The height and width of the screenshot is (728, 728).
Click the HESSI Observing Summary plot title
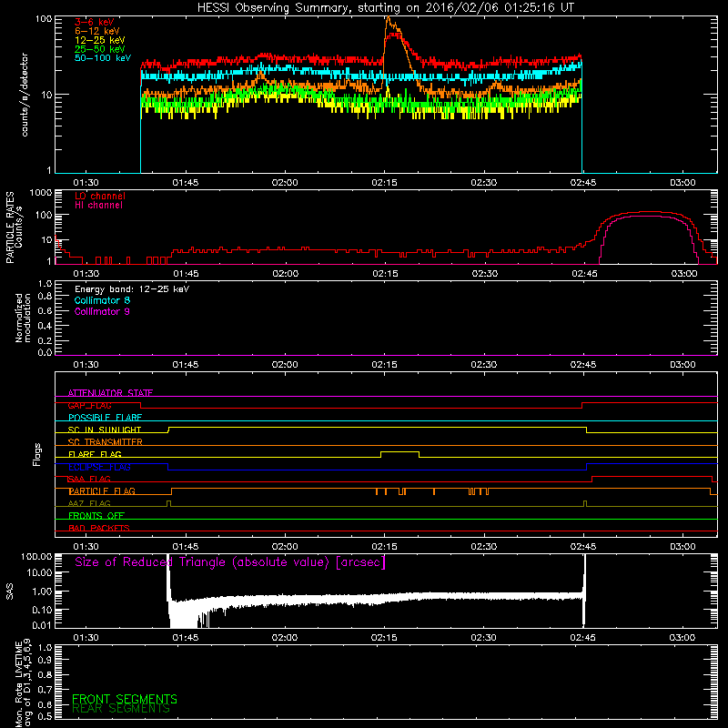point(385,8)
